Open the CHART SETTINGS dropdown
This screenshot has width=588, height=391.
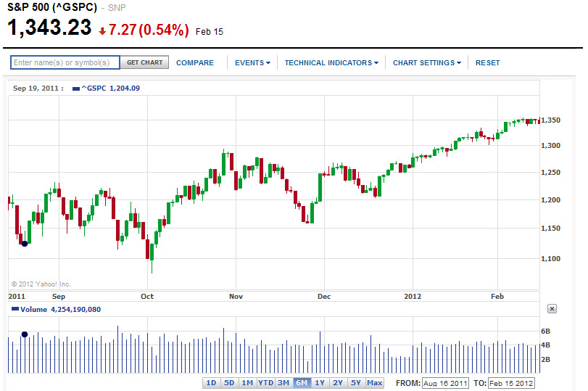pyautogui.click(x=427, y=62)
